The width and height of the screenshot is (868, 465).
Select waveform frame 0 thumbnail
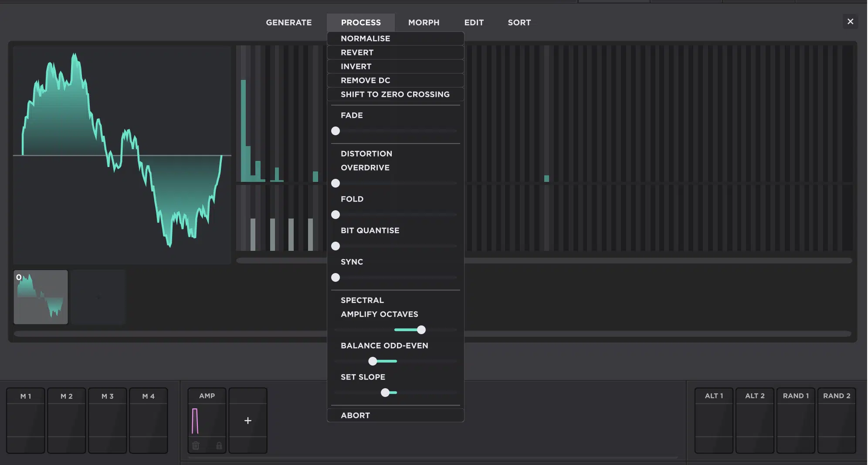click(41, 297)
